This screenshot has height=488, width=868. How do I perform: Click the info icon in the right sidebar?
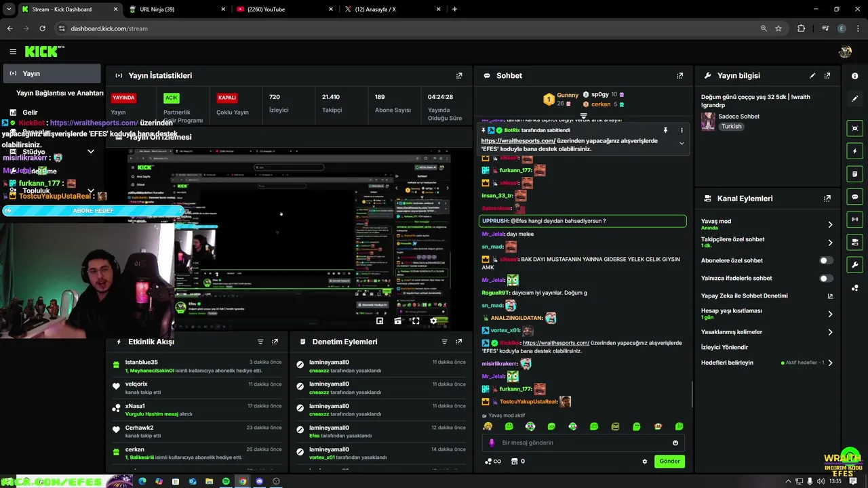855,76
